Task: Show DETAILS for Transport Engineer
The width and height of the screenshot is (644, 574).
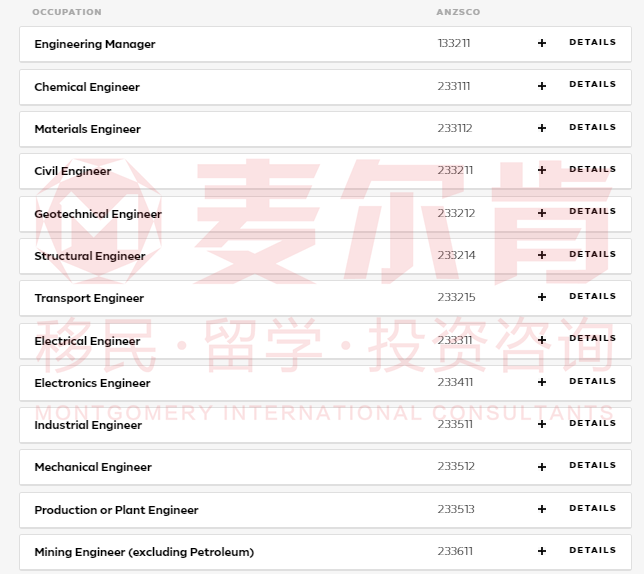Action: [592, 296]
